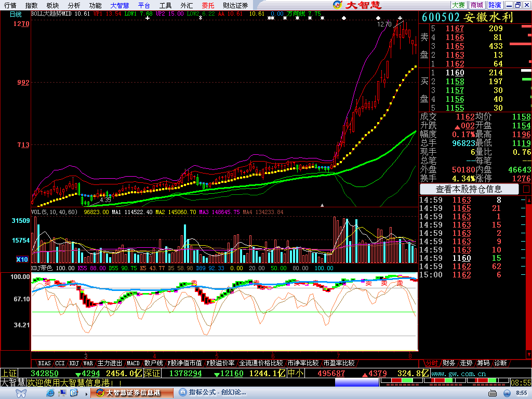The height and width of the screenshot is (399, 532).
Task: Click the scroll-down arrow of trade list
Action: (529, 354)
